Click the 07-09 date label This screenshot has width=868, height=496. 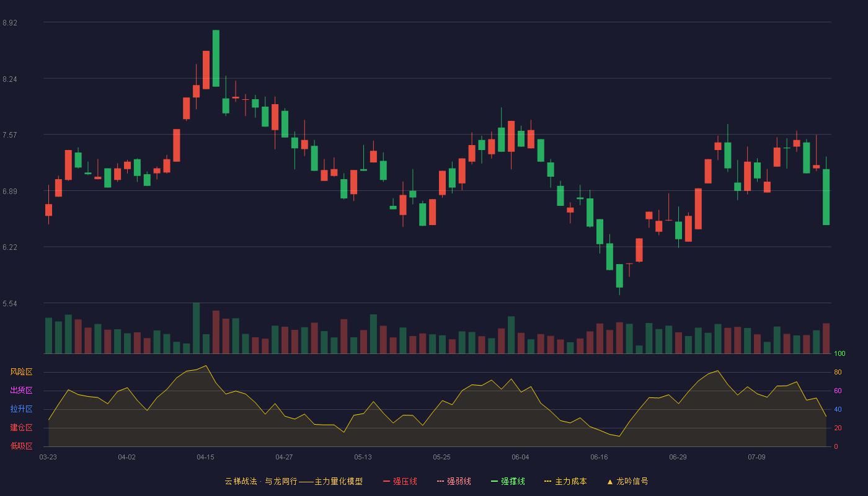(756, 457)
